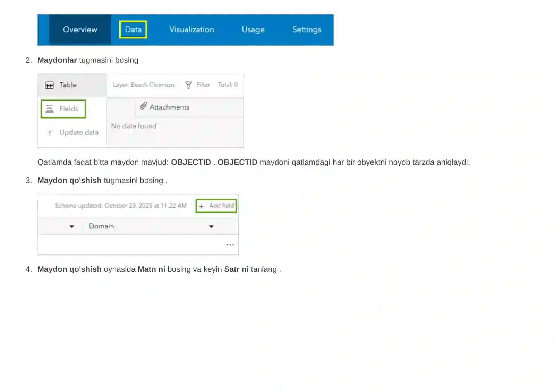
Task: Go to the Usage tab
Action: [x=253, y=29]
